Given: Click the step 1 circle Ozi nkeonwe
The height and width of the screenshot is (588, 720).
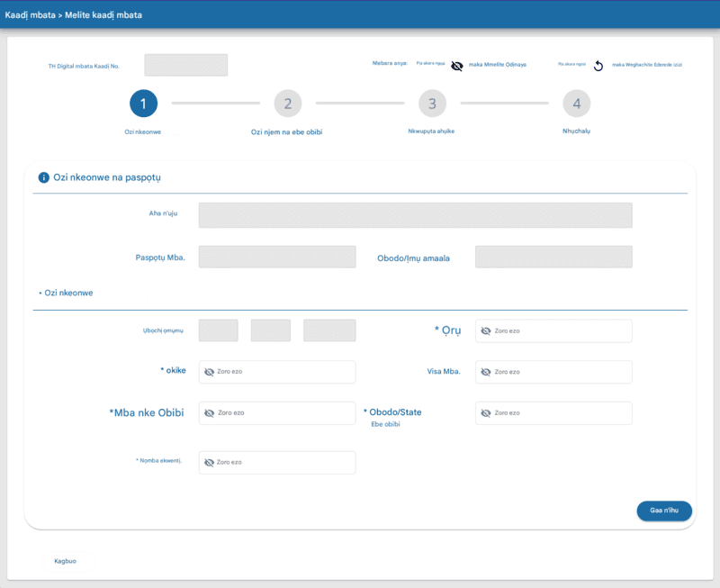Looking at the screenshot, I should pos(143,104).
